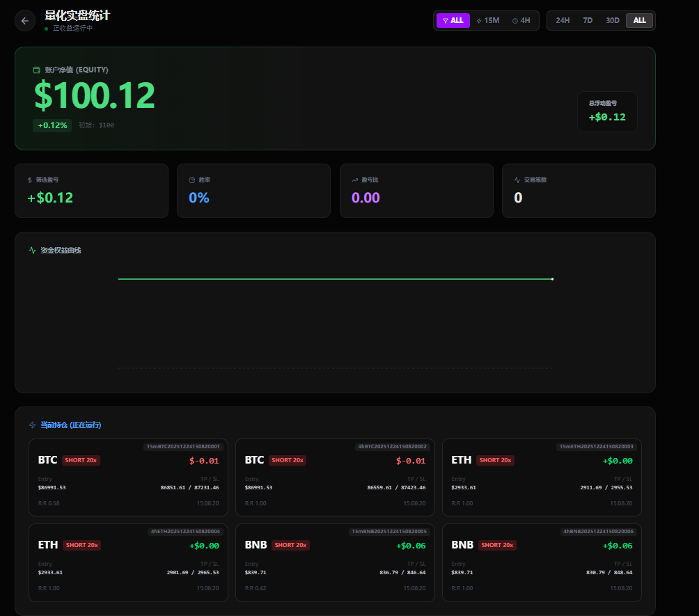Viewport: 699px width, 616px height.
Task: Click the wallet icon beside 账户净值
Action: [37, 70]
